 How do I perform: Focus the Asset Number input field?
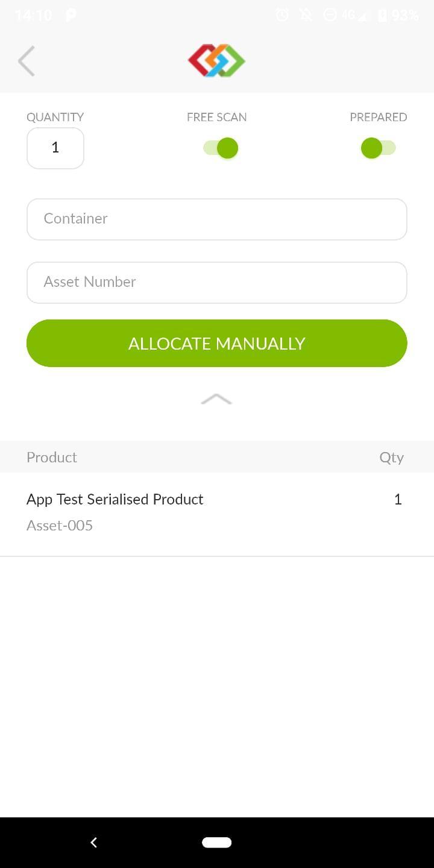[x=217, y=283]
